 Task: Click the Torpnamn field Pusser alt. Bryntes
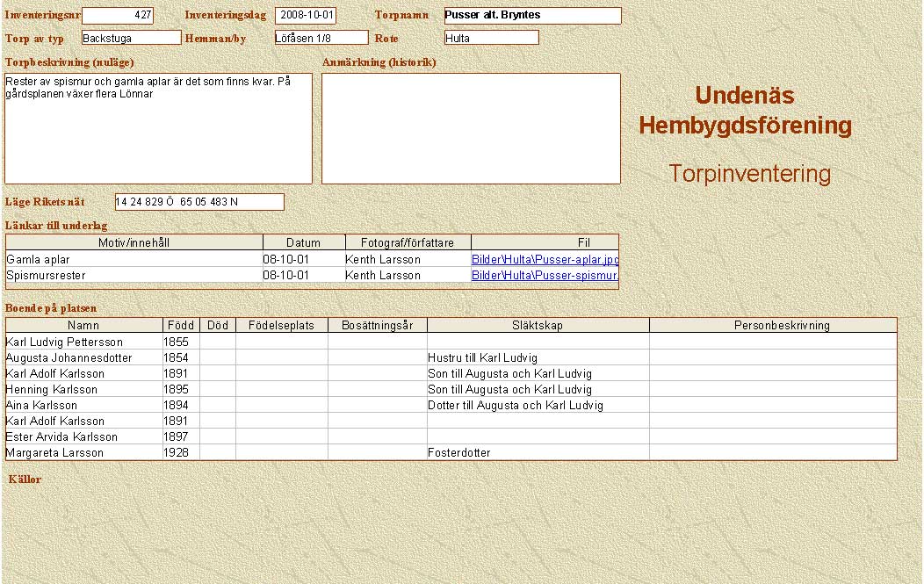[532, 16]
